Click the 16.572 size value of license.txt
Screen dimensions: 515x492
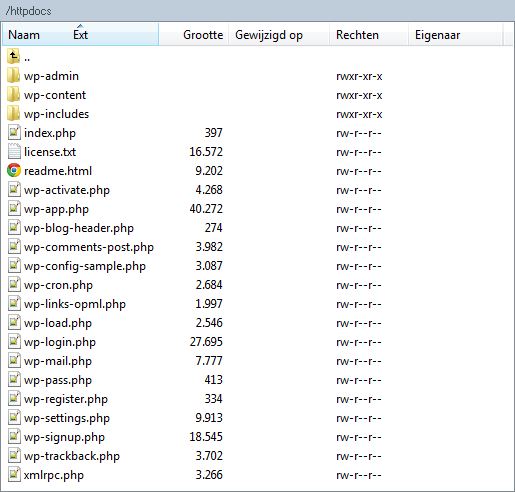206,152
